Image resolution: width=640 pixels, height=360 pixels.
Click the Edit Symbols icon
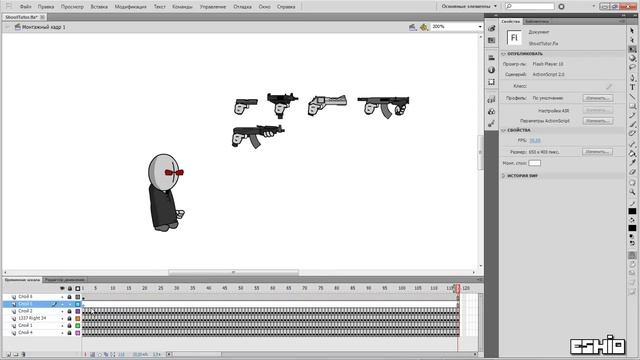(424, 27)
